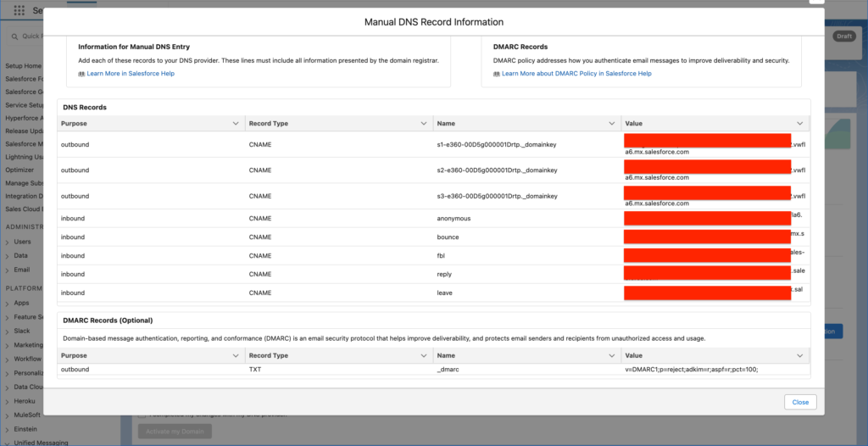868x446 pixels.
Task: Select Setup Home in the sidebar
Action: 23,65
